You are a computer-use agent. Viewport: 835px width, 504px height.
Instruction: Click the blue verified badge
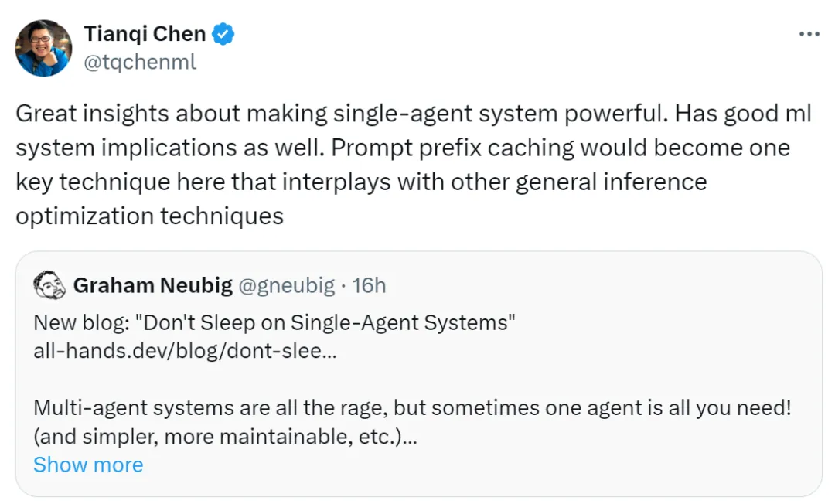click(223, 34)
